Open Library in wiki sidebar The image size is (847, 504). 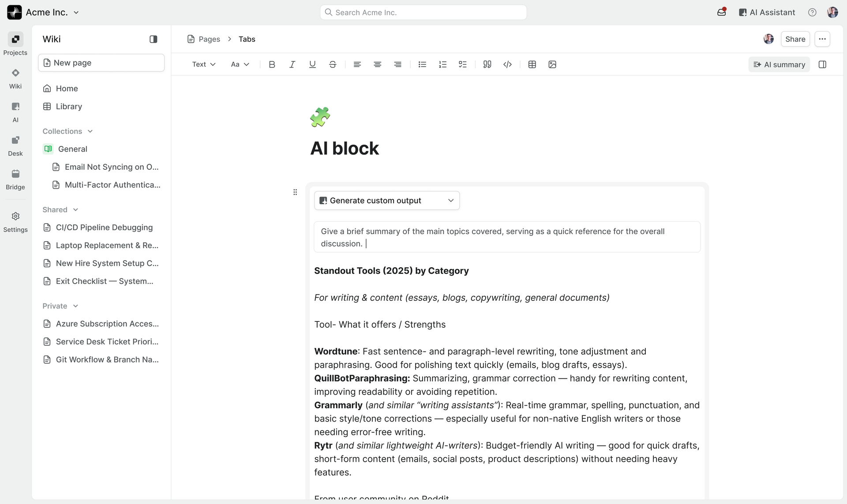tap(101, 107)
